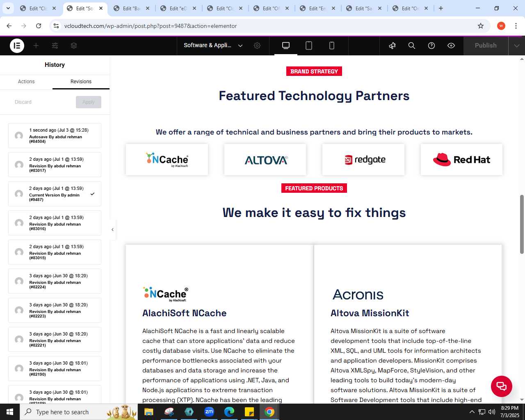Open Zoom from taskbar

(209, 412)
